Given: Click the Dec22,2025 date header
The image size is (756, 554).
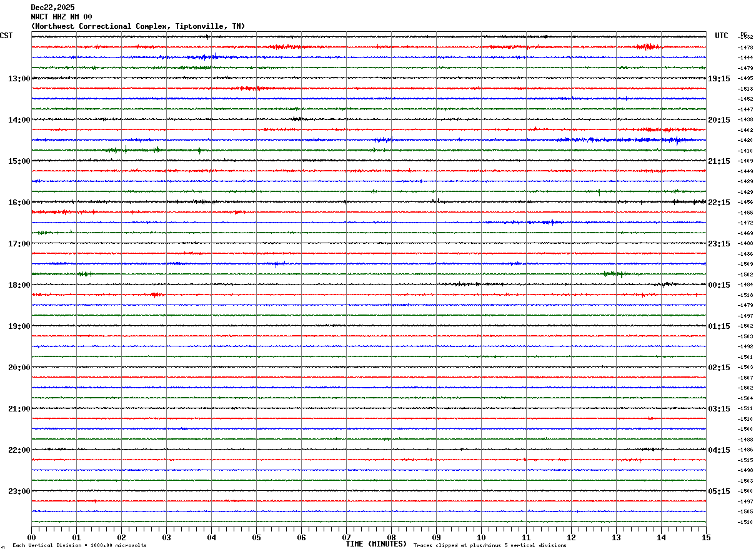Looking at the screenshot, I should pos(52,8).
